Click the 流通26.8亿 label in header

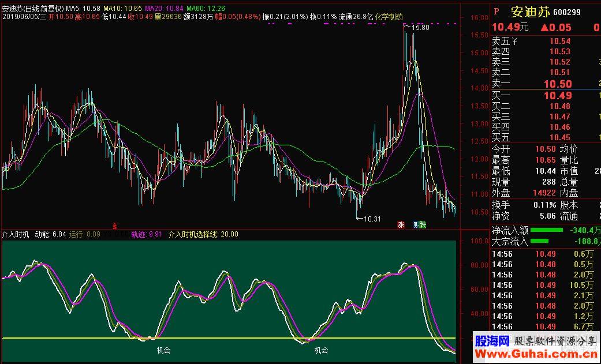[356, 17]
